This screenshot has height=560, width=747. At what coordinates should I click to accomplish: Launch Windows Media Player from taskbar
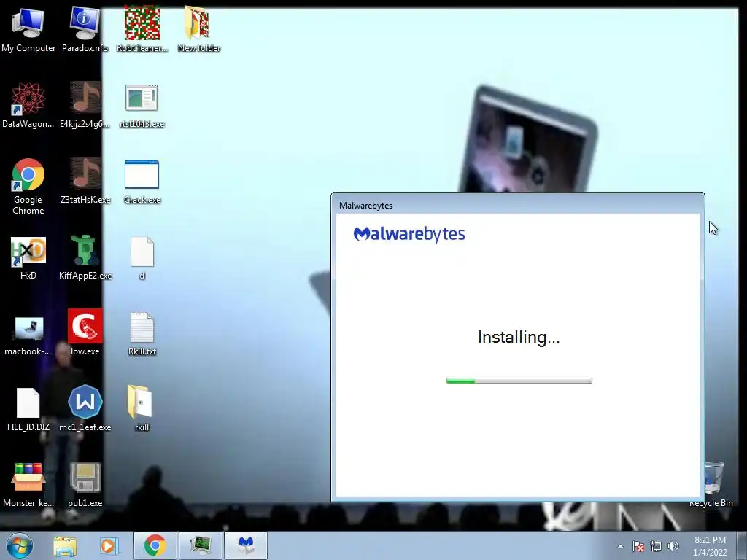click(x=109, y=545)
